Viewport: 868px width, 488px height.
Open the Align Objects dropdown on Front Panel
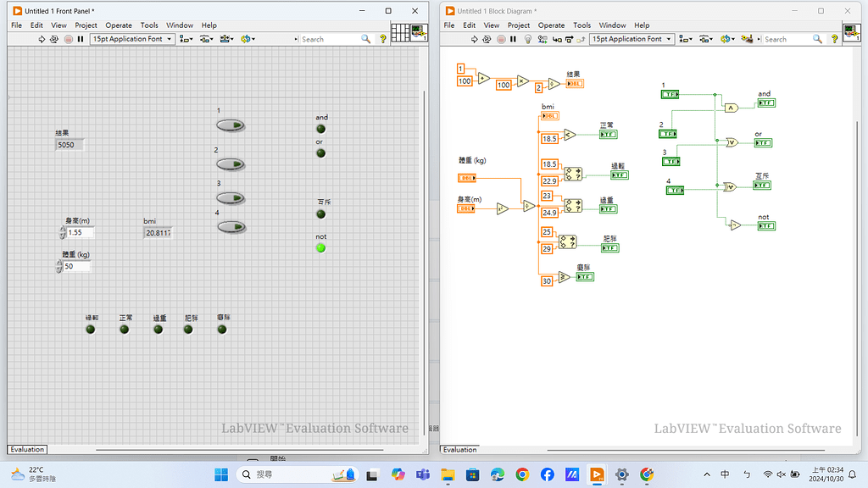185,39
